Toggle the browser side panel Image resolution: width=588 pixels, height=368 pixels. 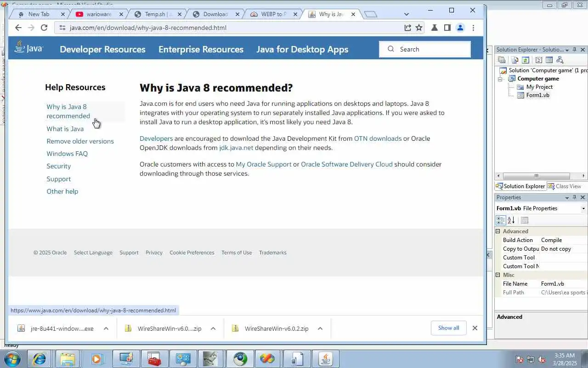point(447,28)
